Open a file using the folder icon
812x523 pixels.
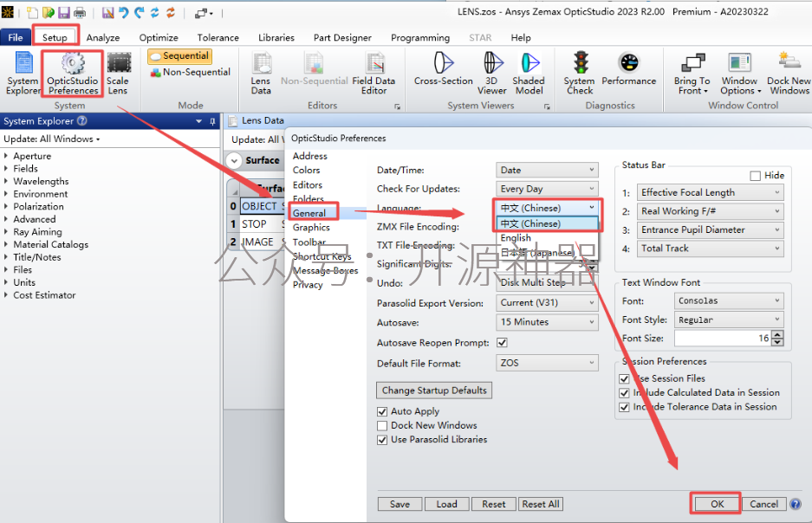click(49, 13)
